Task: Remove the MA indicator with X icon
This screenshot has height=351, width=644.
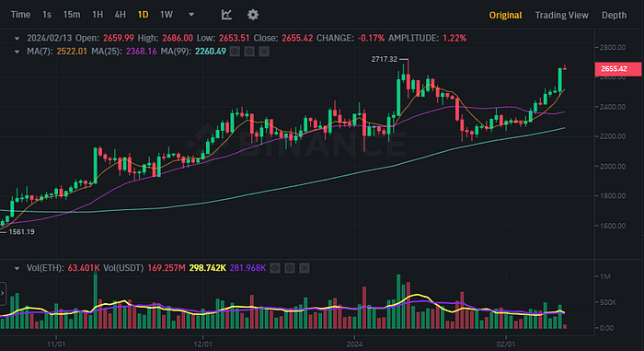Action: 264,52
